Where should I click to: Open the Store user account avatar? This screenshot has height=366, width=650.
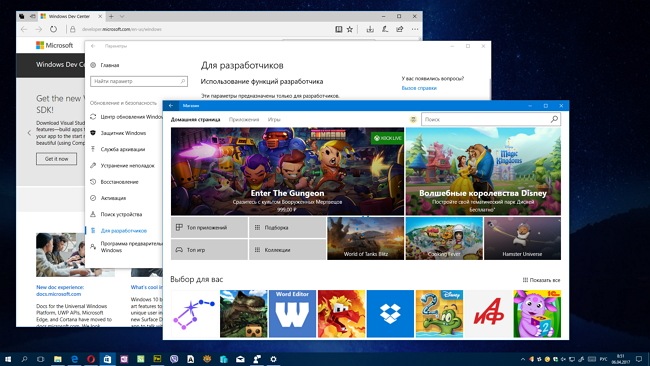(x=413, y=119)
